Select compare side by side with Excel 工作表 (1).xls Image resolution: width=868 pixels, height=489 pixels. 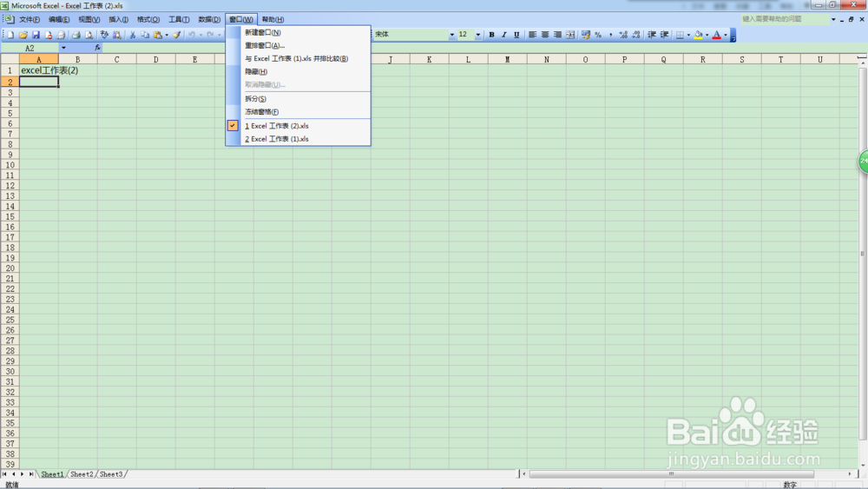(299, 59)
